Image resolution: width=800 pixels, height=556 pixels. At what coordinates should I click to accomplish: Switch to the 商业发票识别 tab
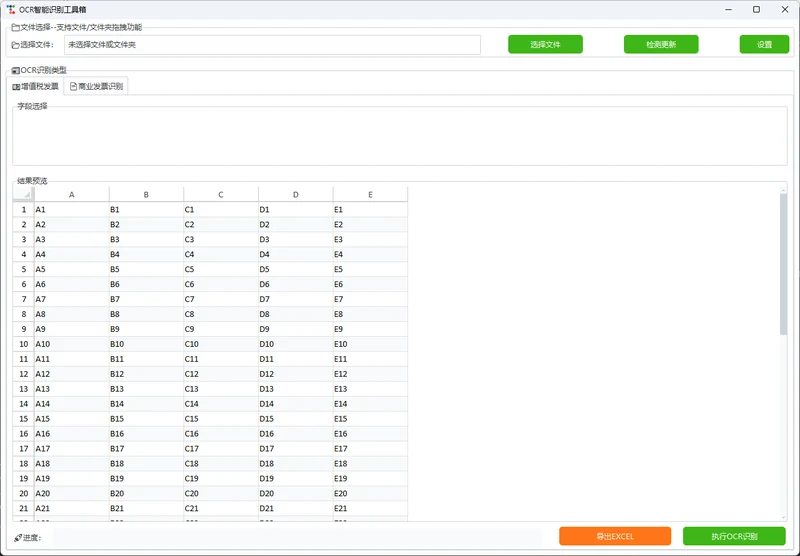pos(96,86)
